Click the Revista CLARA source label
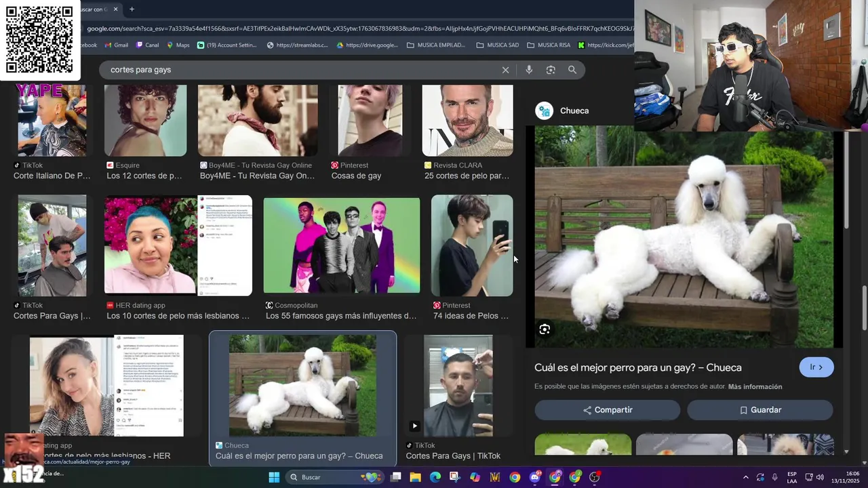The height and width of the screenshot is (488, 868). (x=458, y=165)
